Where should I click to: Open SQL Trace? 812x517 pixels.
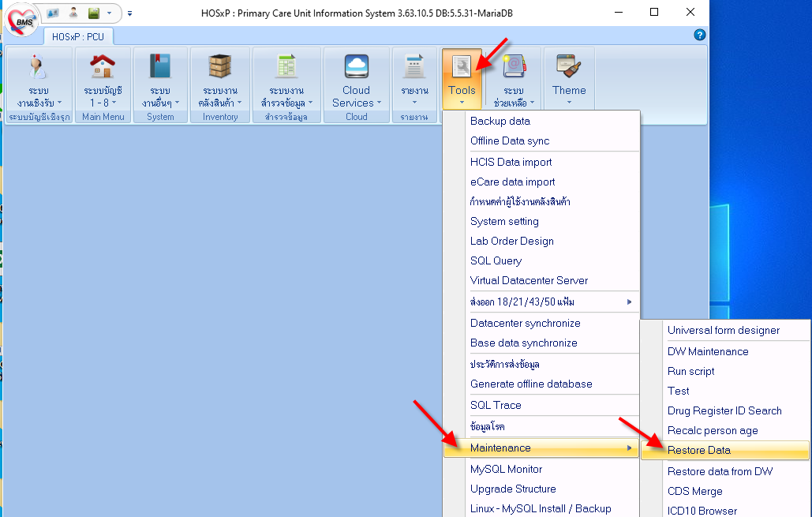click(541, 405)
